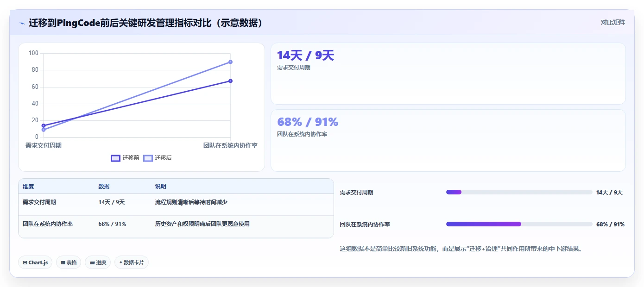Click the 团队在系统内协作率 progress bar

[519, 224]
